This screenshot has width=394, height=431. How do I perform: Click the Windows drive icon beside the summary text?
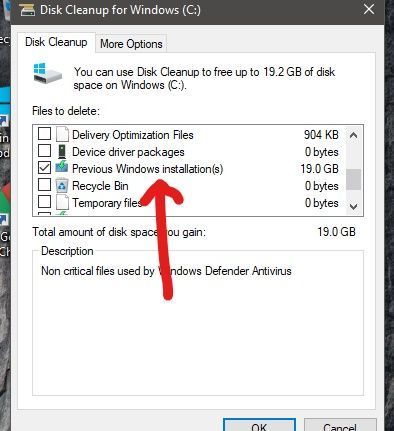click(x=47, y=74)
